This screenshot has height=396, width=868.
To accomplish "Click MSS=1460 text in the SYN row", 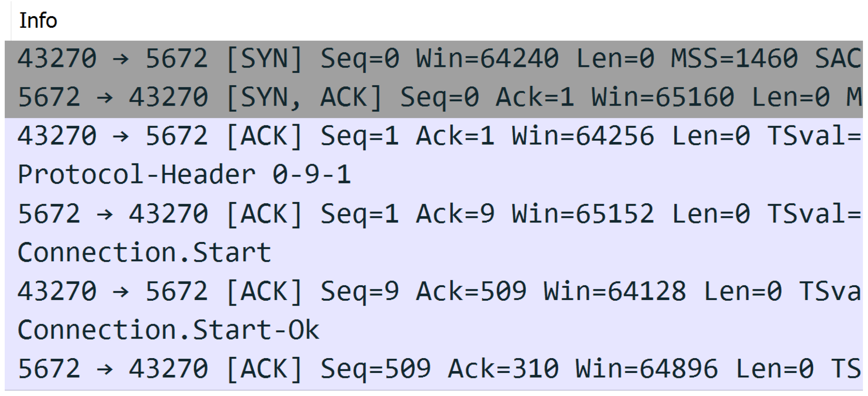I will pyautogui.click(x=734, y=59).
